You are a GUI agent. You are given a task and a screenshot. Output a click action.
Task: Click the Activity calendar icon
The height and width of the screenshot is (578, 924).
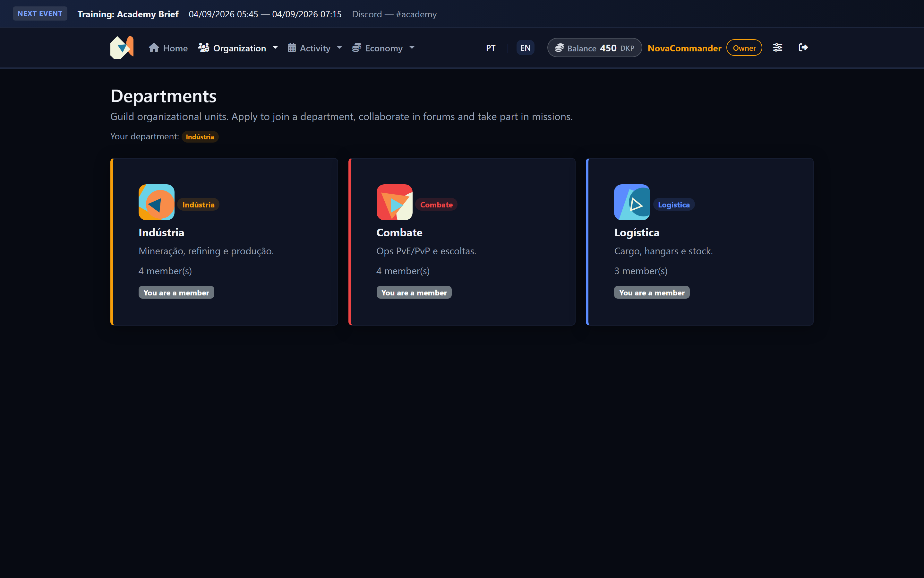point(292,48)
